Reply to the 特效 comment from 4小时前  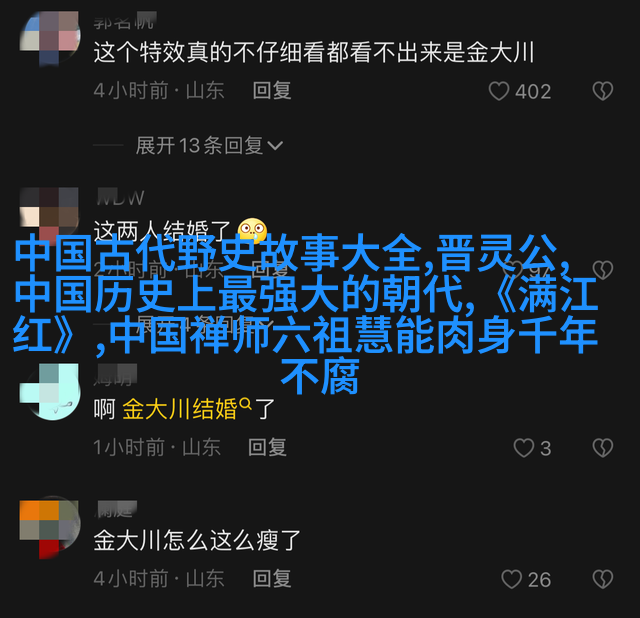272,90
